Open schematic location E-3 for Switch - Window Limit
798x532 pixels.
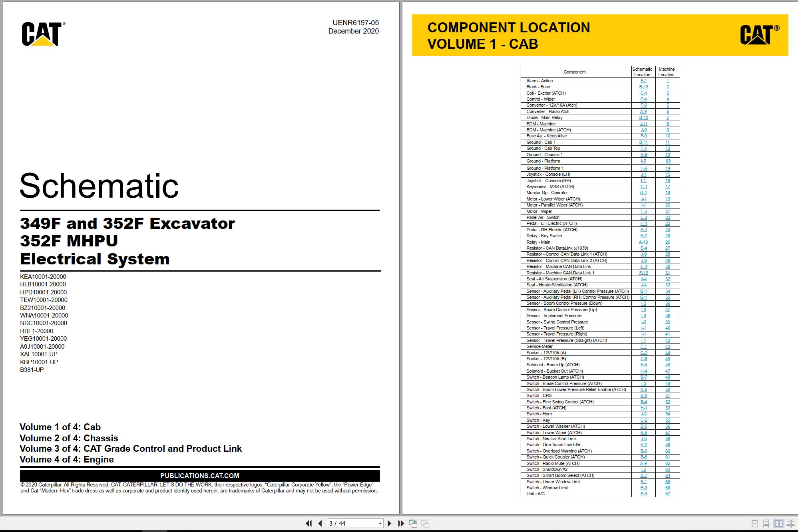click(x=643, y=488)
